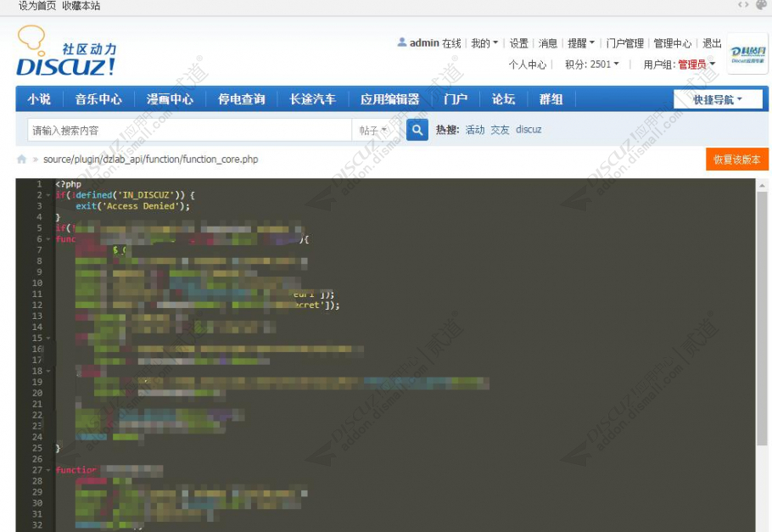Click code line 1 '<?php'
This screenshot has width=772, height=532.
click(69, 184)
